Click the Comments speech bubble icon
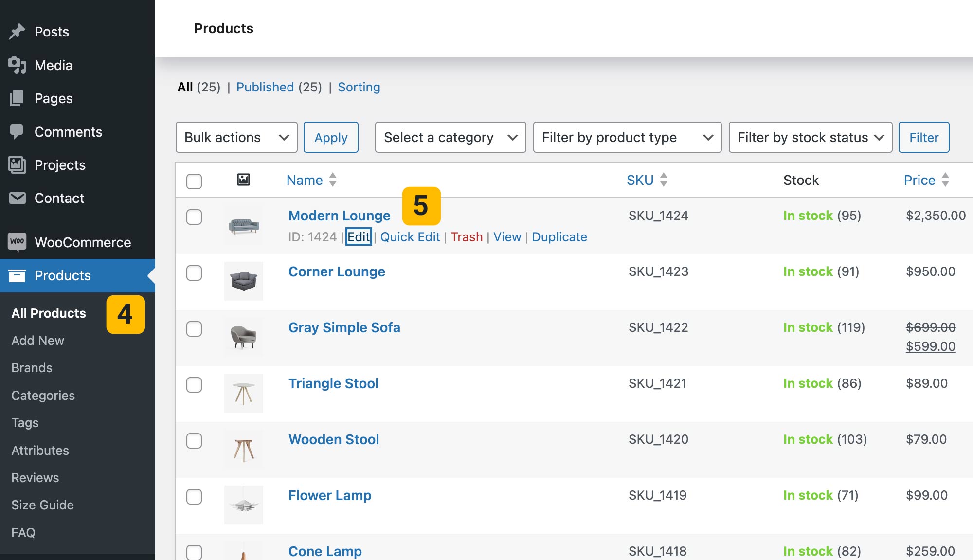This screenshot has width=973, height=560. pyautogui.click(x=17, y=132)
